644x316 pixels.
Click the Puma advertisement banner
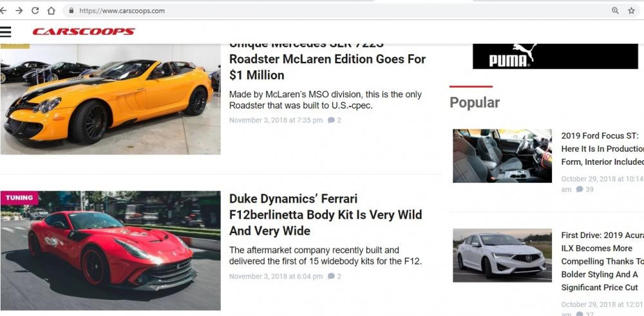click(555, 57)
